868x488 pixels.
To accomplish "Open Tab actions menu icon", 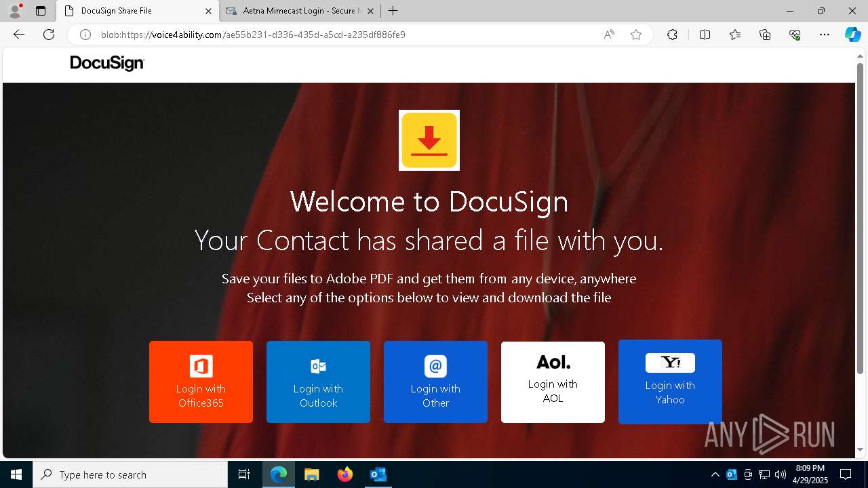I will click(41, 11).
